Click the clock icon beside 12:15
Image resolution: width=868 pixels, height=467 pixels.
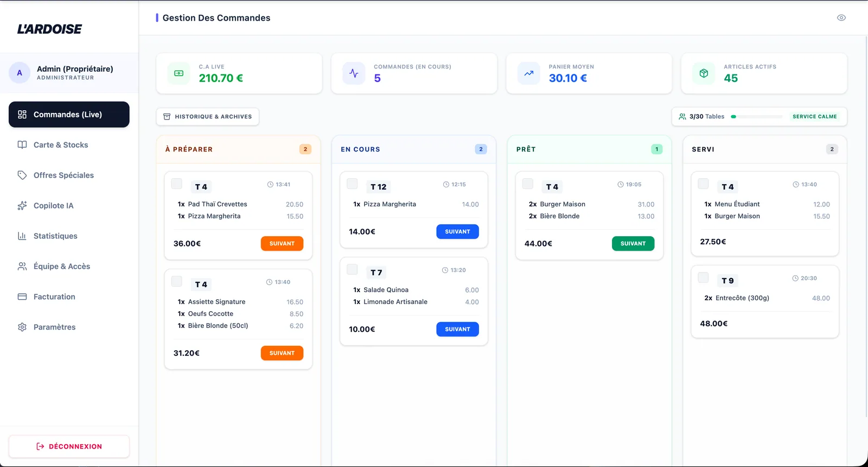click(x=446, y=185)
